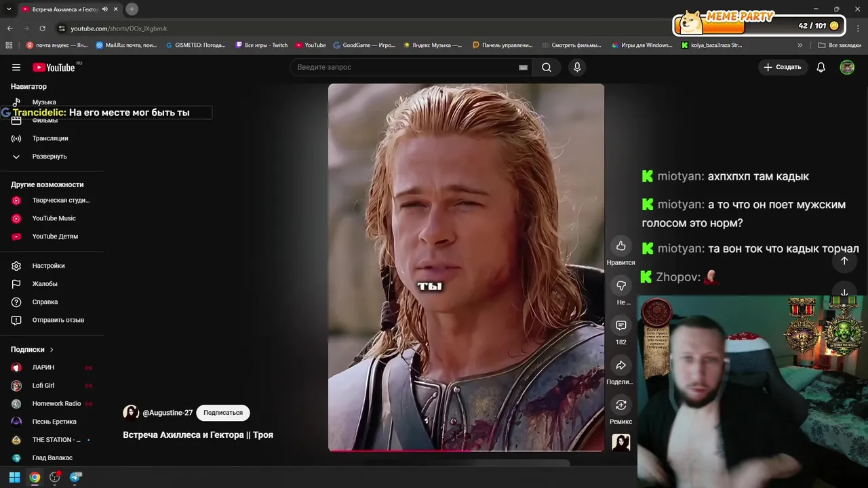Image resolution: width=868 pixels, height=488 pixels.
Task: Open the Mail.Ru bookmark
Action: point(126,45)
